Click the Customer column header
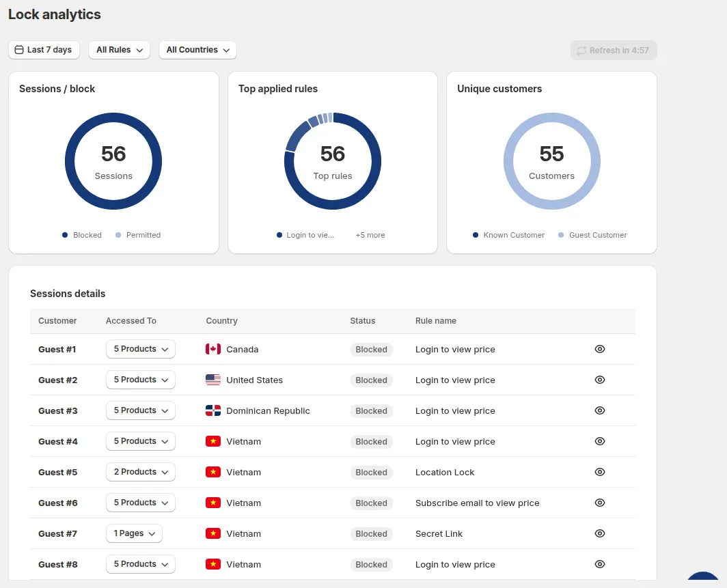The width and height of the screenshot is (727, 588). pos(57,321)
